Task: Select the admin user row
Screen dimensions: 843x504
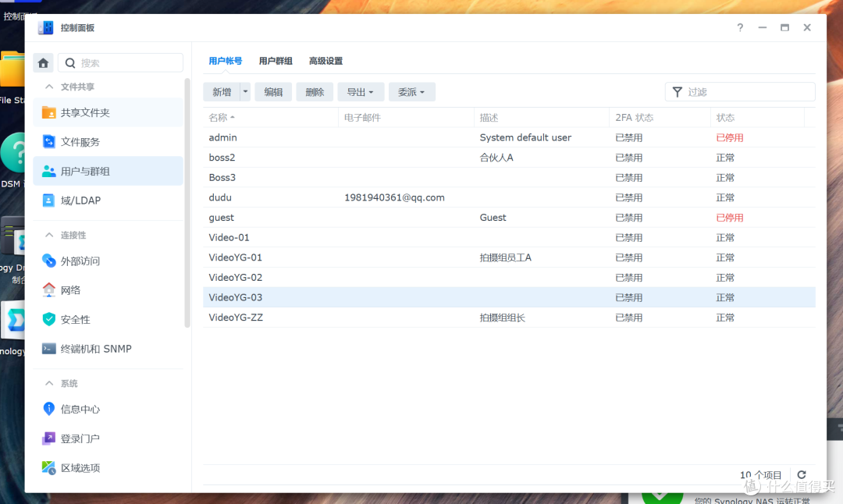Action: 509,137
